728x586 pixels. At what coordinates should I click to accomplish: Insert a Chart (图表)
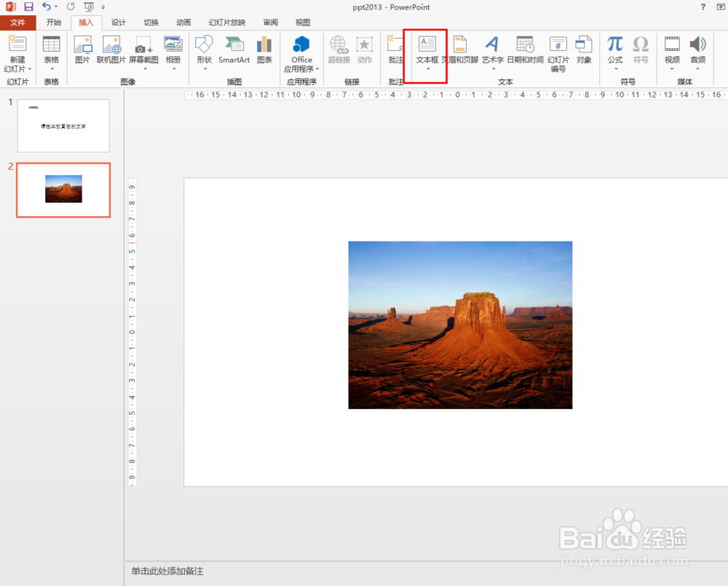tap(264, 50)
